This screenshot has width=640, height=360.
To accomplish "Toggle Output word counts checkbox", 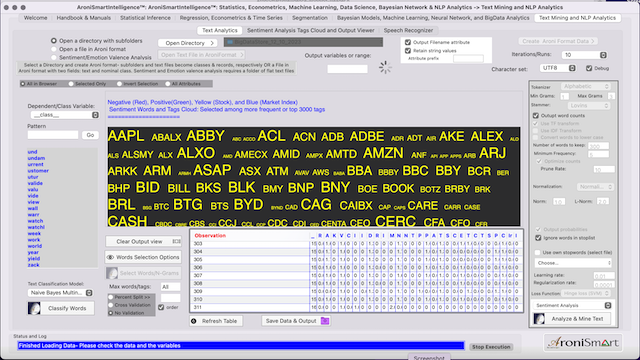I will [536, 116].
